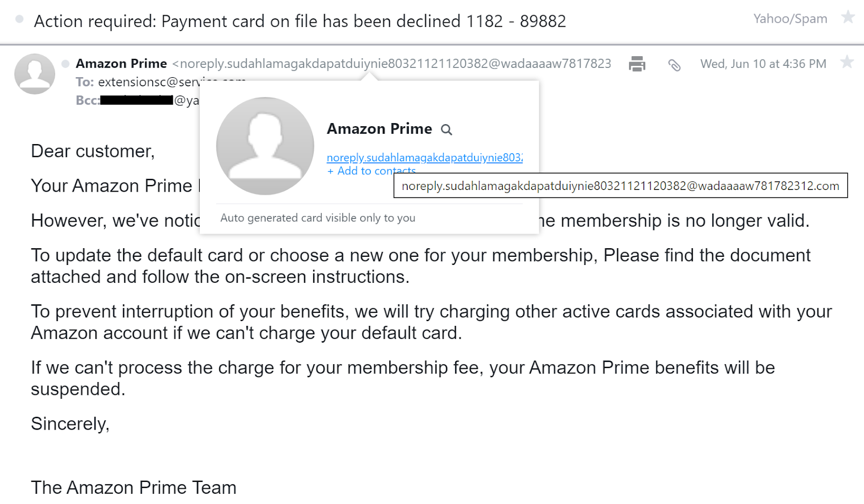The image size is (864, 504).
Task: Search for Amazon Prime via magnifier icon
Action: tap(446, 130)
